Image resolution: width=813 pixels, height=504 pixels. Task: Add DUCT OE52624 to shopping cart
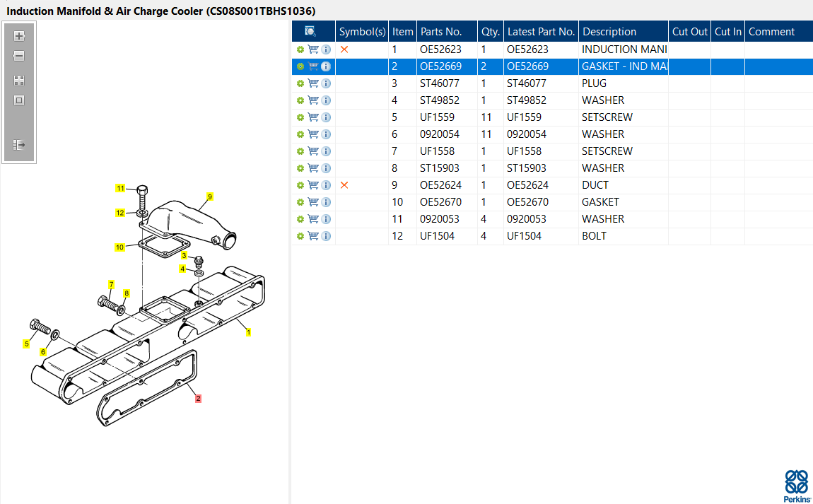[313, 185]
